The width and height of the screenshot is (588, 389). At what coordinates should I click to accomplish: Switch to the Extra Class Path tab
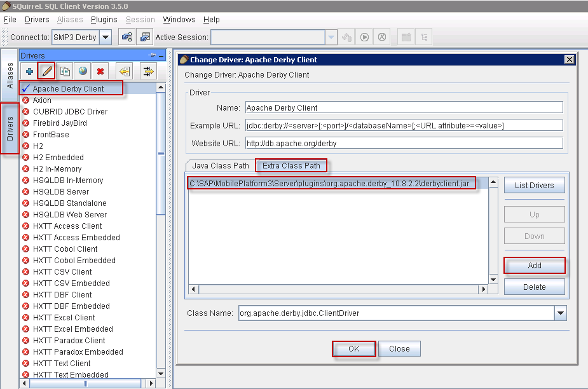click(291, 166)
